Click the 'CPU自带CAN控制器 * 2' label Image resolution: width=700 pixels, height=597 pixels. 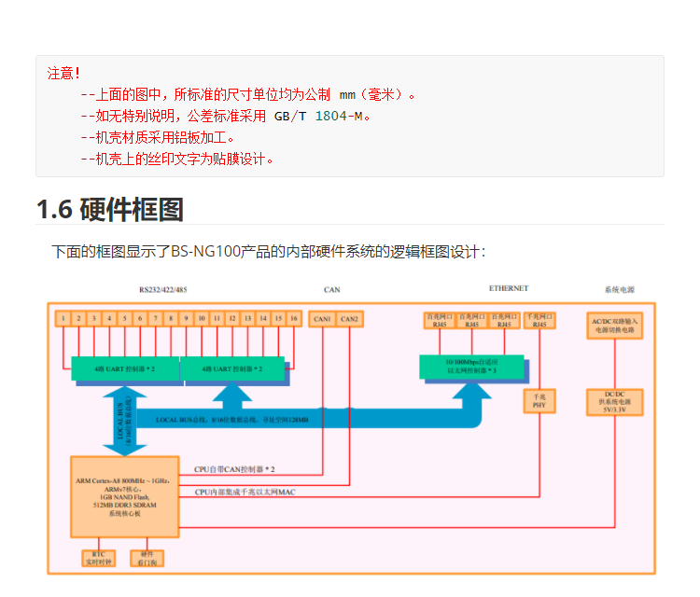234,469
